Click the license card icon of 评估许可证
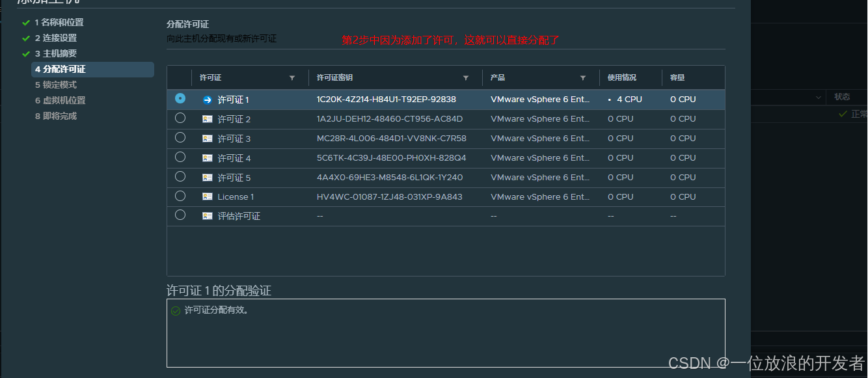Image resolution: width=868 pixels, height=378 pixels. (x=208, y=216)
